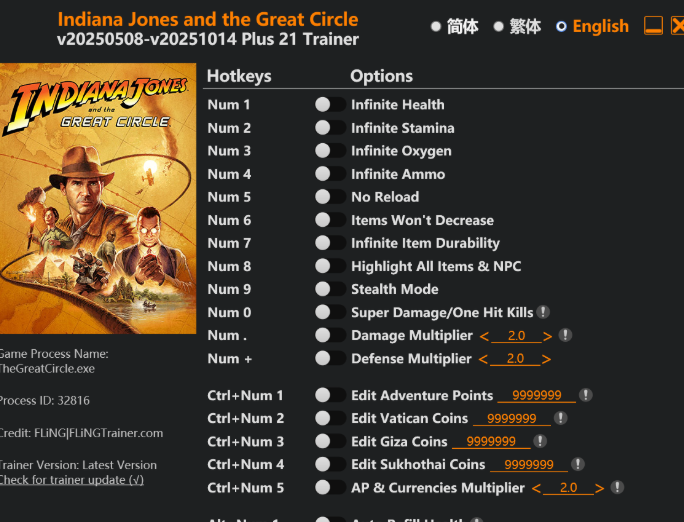Click info icon beside Edit Adventure Points
The width and height of the screenshot is (684, 522).
pos(586,395)
